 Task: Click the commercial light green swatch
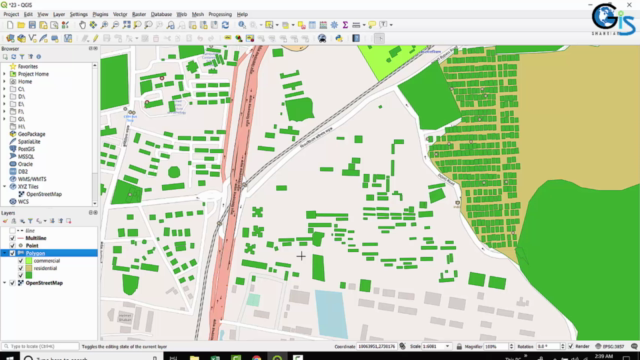coord(29,261)
